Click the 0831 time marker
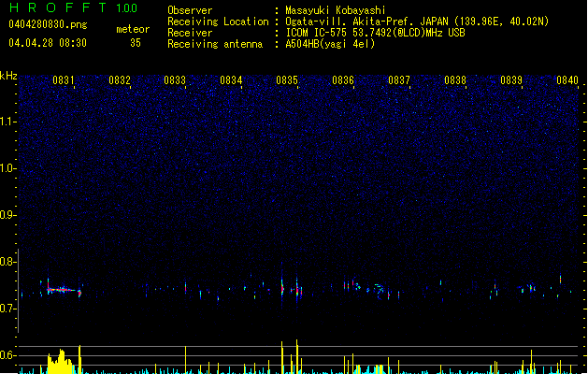The width and height of the screenshot is (588, 374). click(64, 80)
